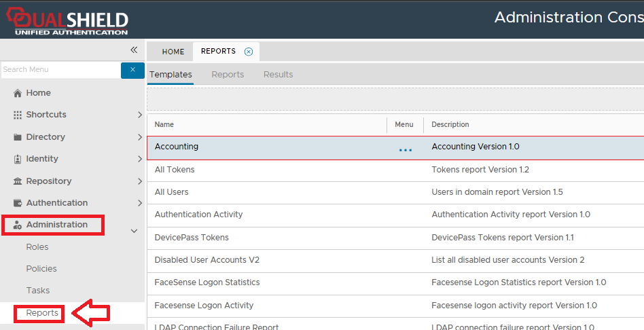Open the Reports sidebar link
Image resolution: width=644 pixels, height=330 pixels.
42,313
